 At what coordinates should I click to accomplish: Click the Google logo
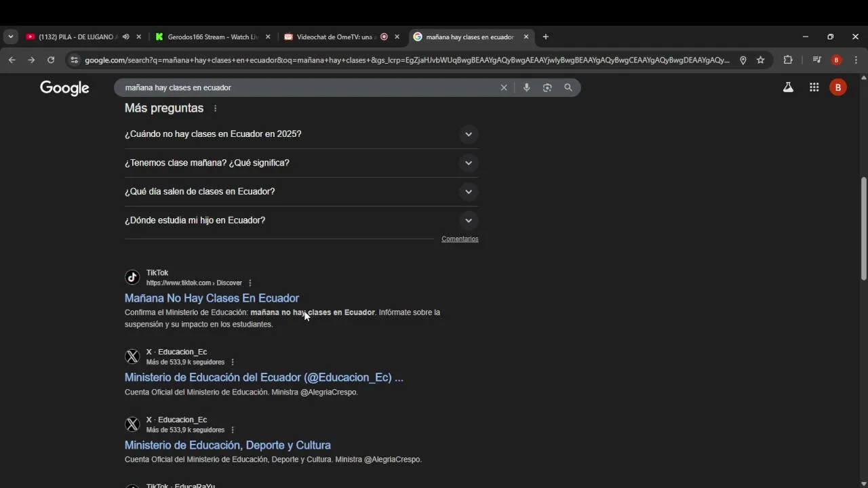64,88
